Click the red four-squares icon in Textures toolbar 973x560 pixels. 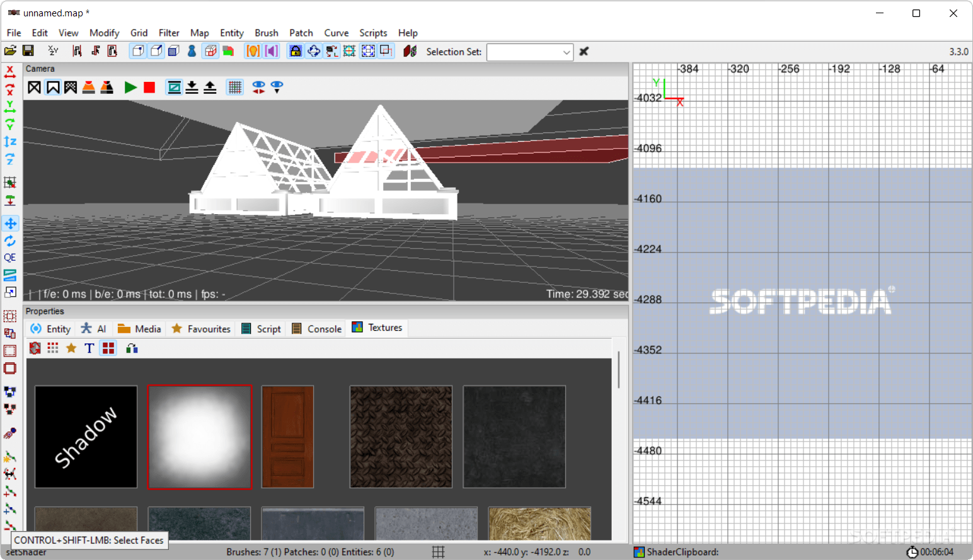(108, 348)
